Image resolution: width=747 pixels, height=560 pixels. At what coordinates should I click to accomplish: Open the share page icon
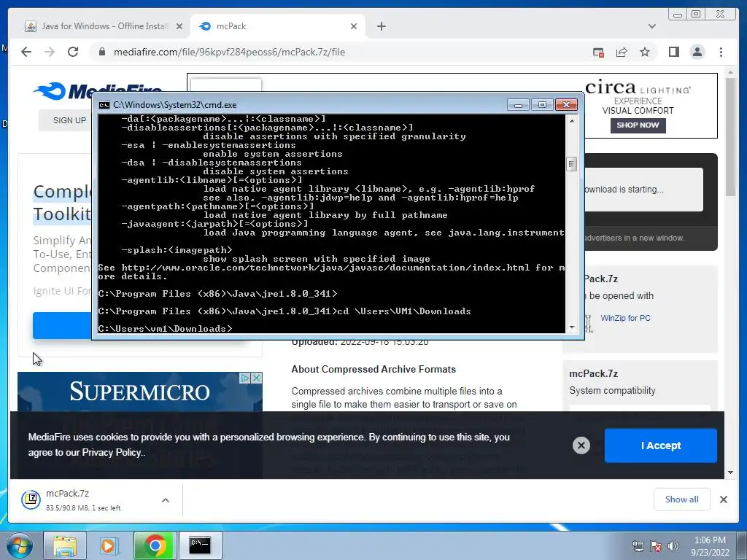(622, 52)
